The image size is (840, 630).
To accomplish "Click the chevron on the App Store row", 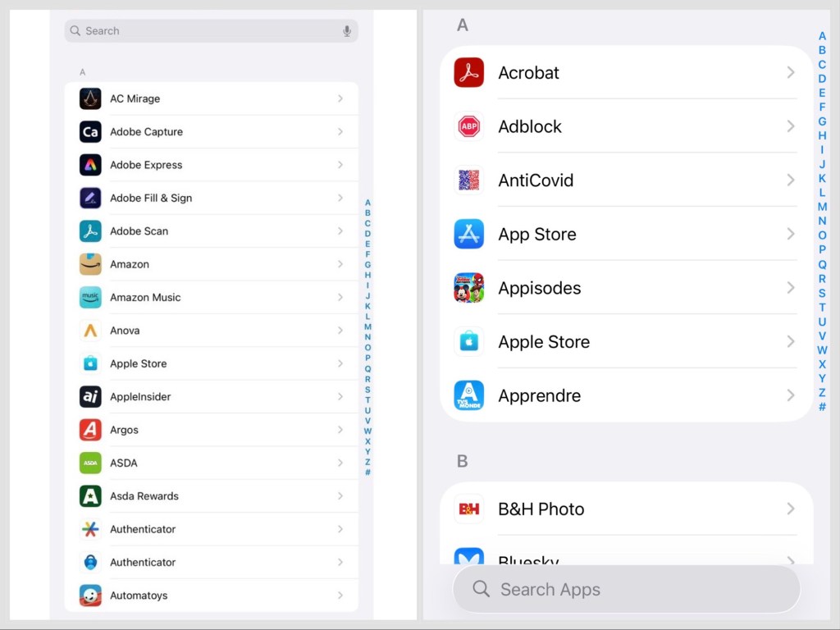I will click(791, 235).
